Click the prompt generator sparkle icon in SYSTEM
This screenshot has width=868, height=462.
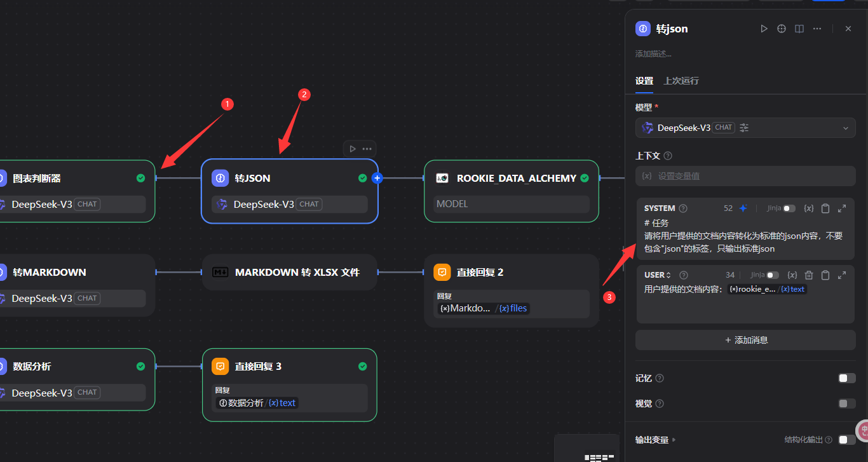(743, 208)
